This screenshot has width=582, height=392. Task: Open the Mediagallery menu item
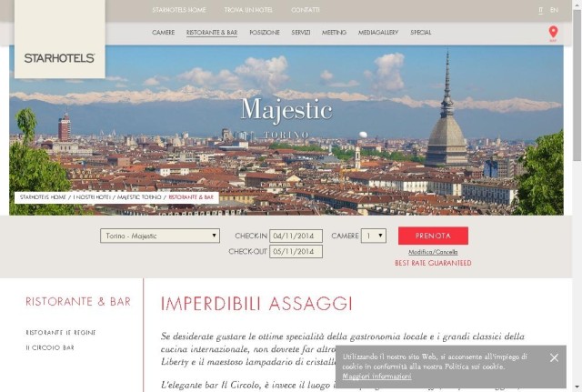pos(378,33)
